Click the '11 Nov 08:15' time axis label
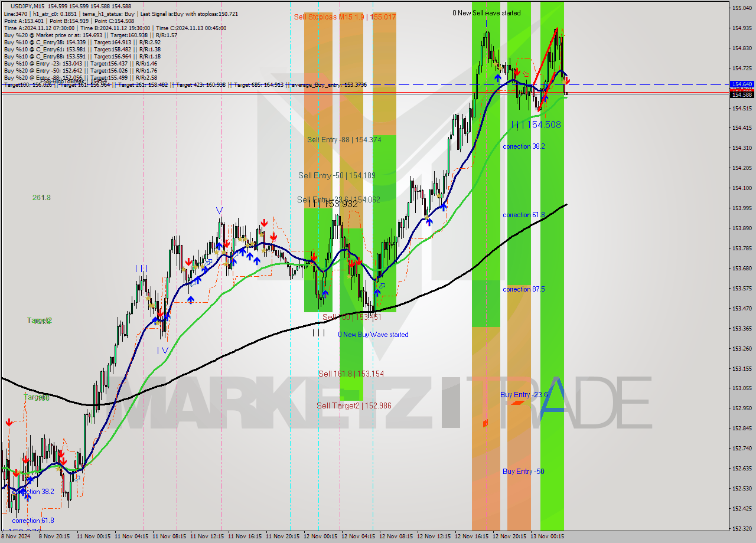Screen dimensions: 756x543 [170, 537]
